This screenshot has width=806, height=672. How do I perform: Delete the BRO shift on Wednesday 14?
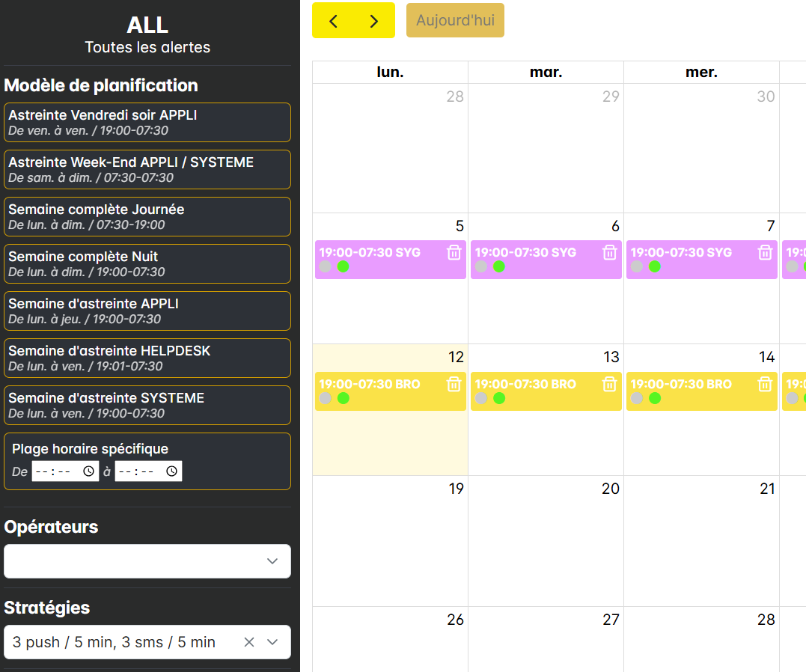(765, 384)
